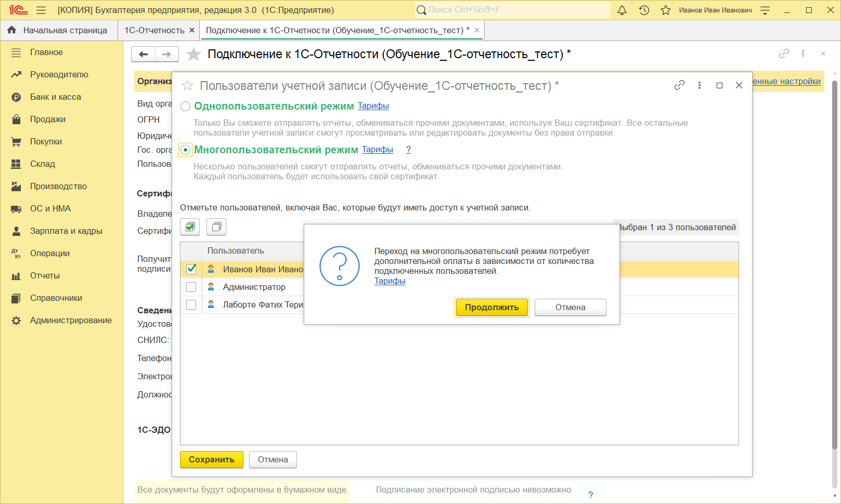Image resolution: width=841 pixels, height=504 pixels.
Task: Click Иванов Иван Иванович user name in title bar
Action: 715,10
